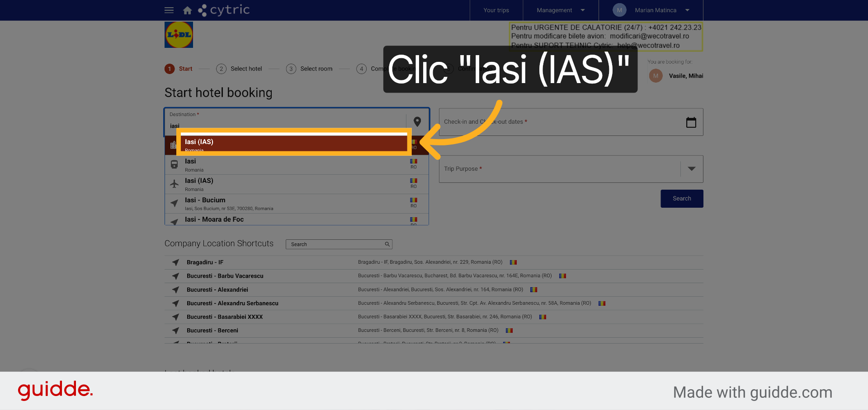The image size is (868, 410).
Task: Expand the Management menu
Action: coord(561,10)
